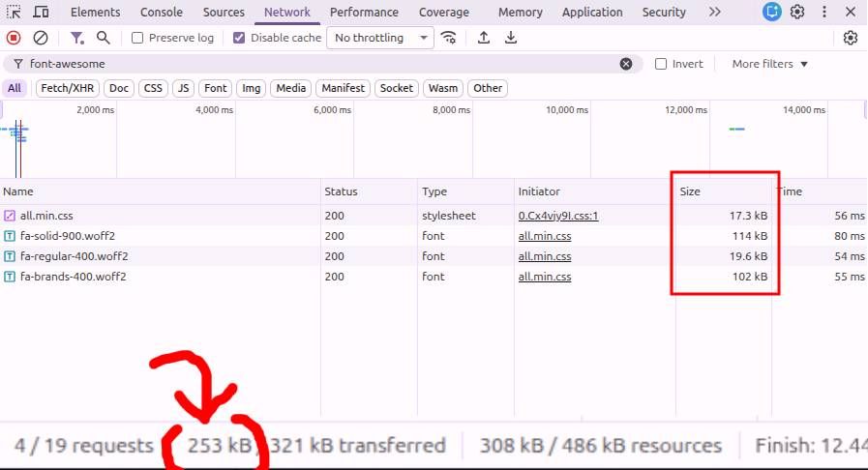Go to the Coverage tab
This screenshot has width=868, height=470.
click(x=444, y=12)
